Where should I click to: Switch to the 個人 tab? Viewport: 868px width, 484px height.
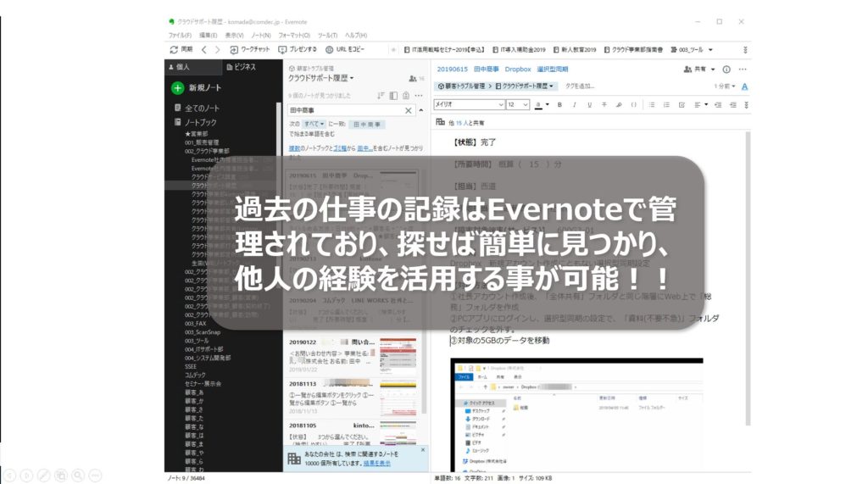pyautogui.click(x=192, y=66)
